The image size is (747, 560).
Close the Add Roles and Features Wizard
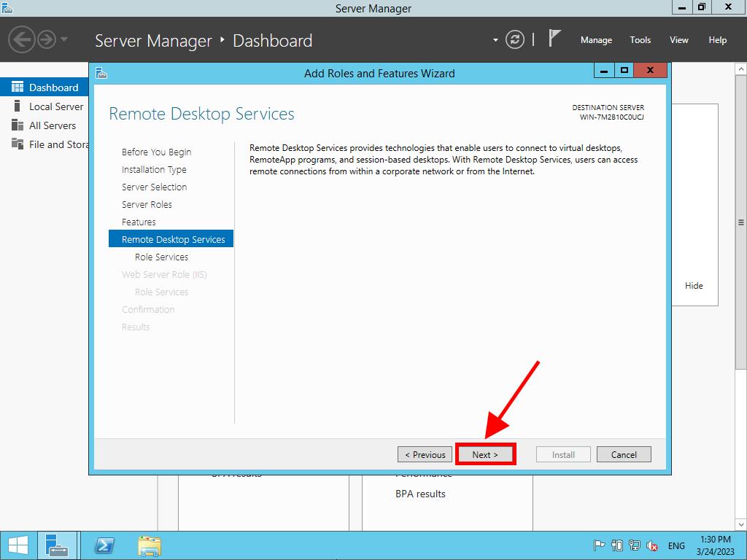point(650,71)
